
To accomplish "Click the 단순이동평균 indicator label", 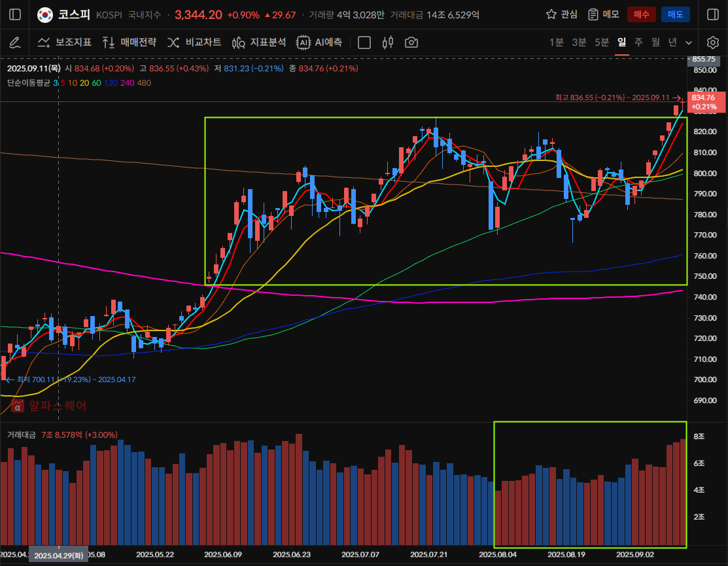I will click(28, 82).
